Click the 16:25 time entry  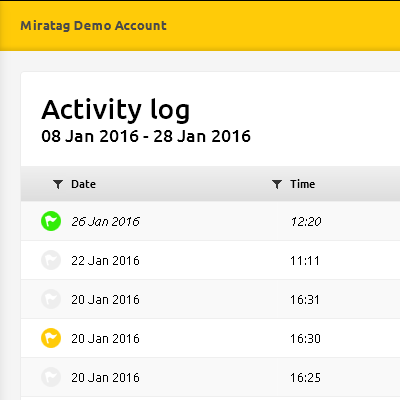click(x=305, y=377)
